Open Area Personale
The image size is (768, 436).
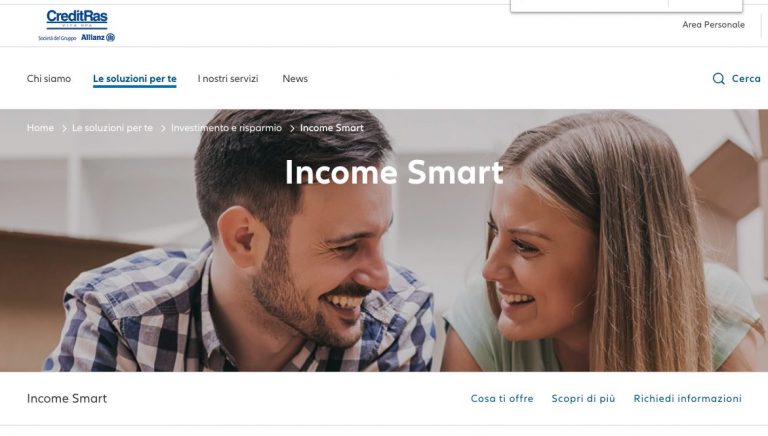[x=713, y=24]
